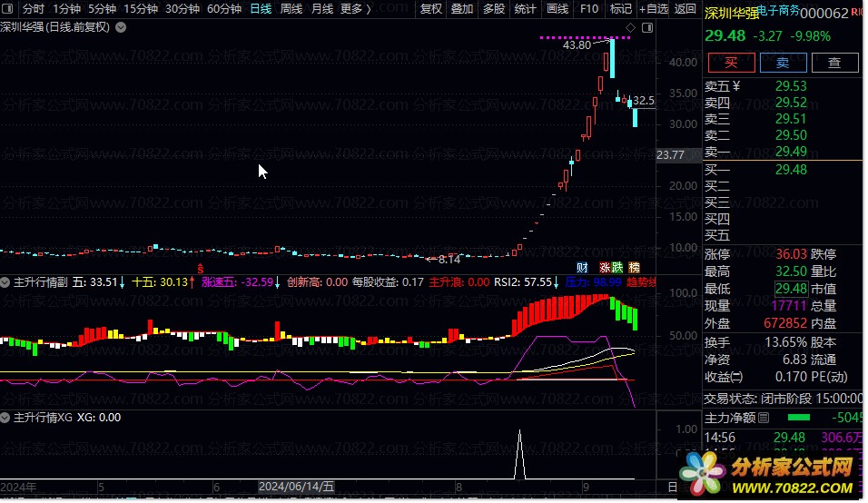Open the list icon beside 主力净额

764,419
